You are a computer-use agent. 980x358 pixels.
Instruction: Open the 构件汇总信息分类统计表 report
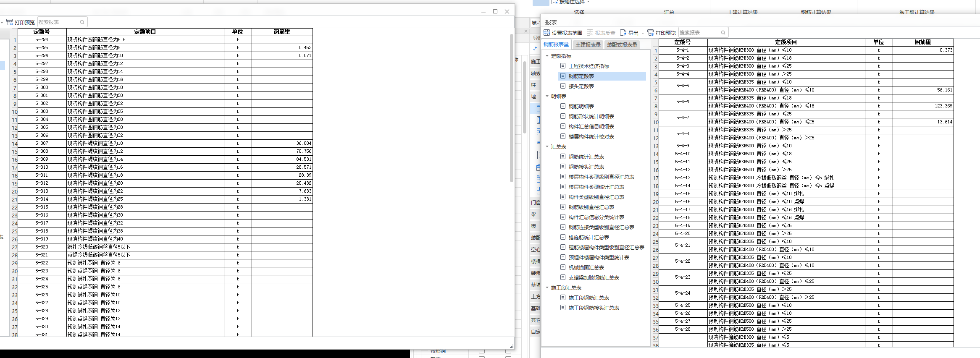coord(596,217)
